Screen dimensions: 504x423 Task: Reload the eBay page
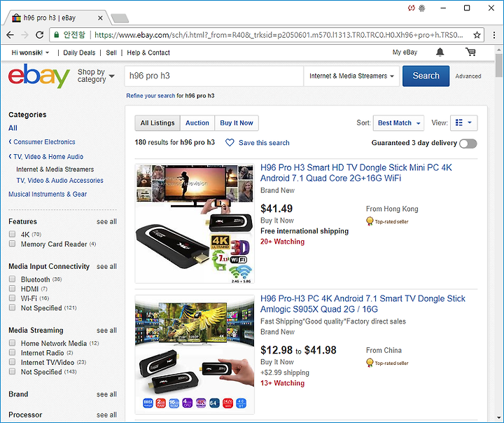tap(39, 35)
